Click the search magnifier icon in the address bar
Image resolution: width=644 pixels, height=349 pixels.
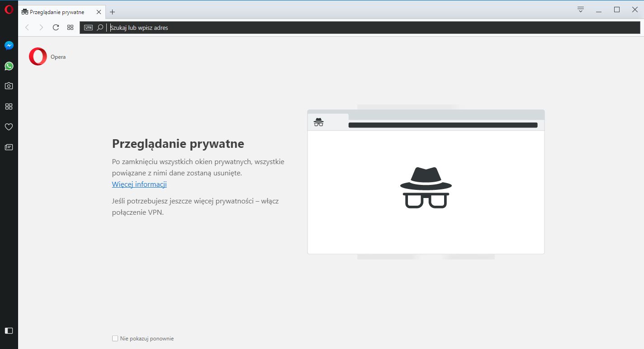pos(100,28)
